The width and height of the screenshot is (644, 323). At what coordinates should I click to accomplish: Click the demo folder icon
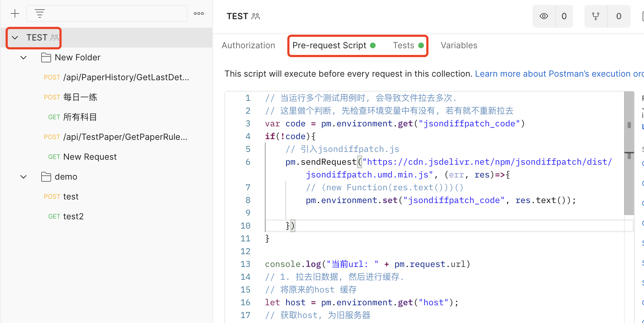tap(46, 177)
